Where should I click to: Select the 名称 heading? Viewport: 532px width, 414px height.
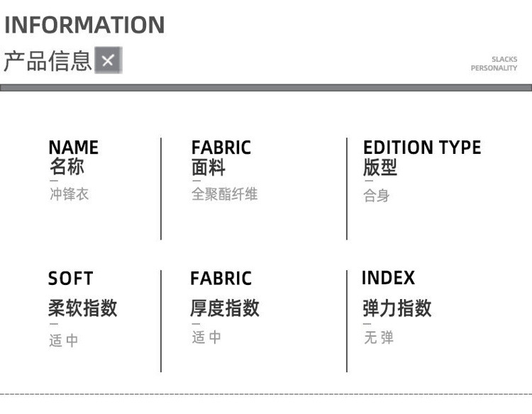[x=67, y=168]
